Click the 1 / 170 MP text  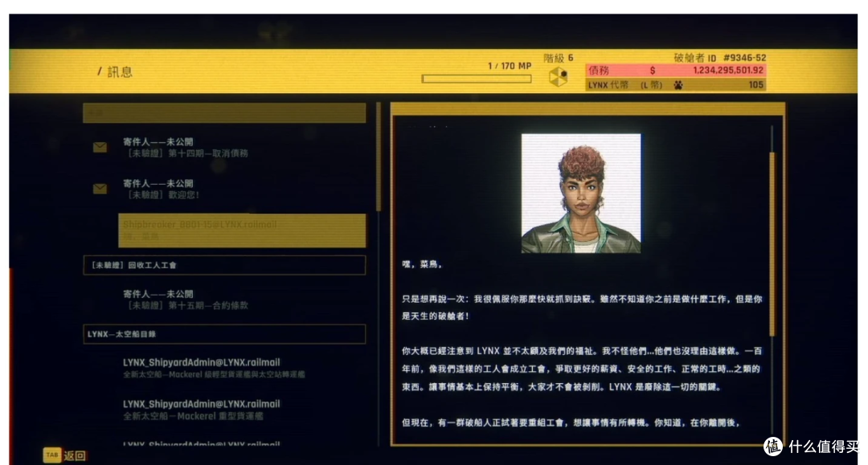[x=510, y=66]
